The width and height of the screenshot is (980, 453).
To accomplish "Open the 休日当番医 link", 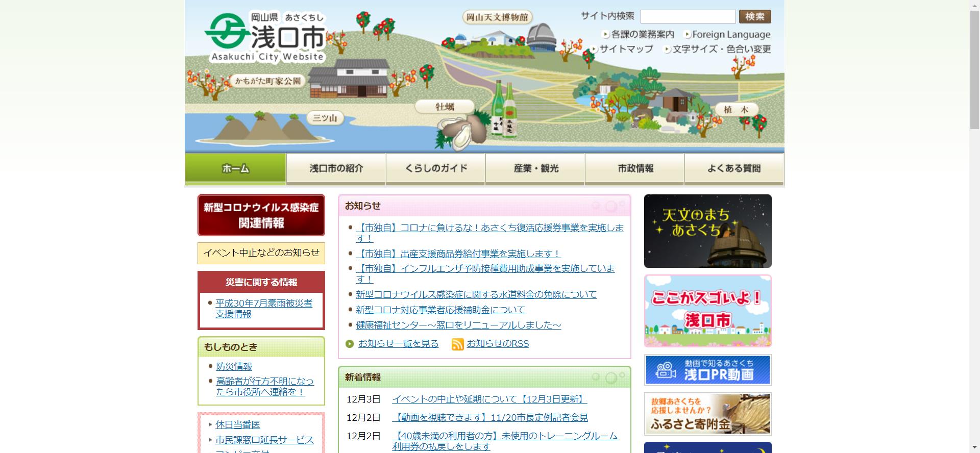I will pyautogui.click(x=237, y=424).
